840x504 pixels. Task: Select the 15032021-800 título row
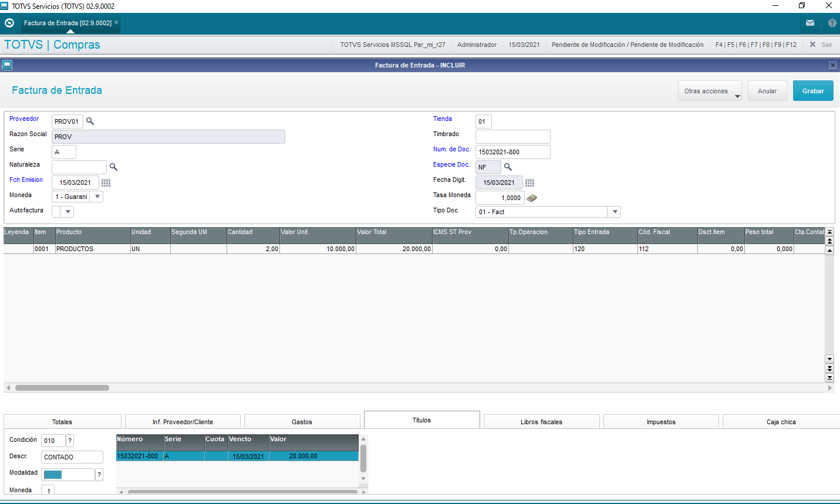[237, 456]
